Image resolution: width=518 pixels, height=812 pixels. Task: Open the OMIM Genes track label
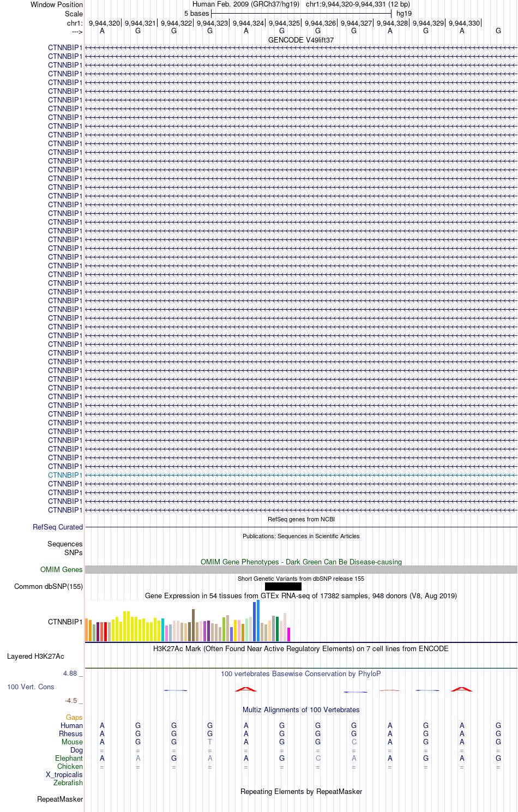[62, 569]
